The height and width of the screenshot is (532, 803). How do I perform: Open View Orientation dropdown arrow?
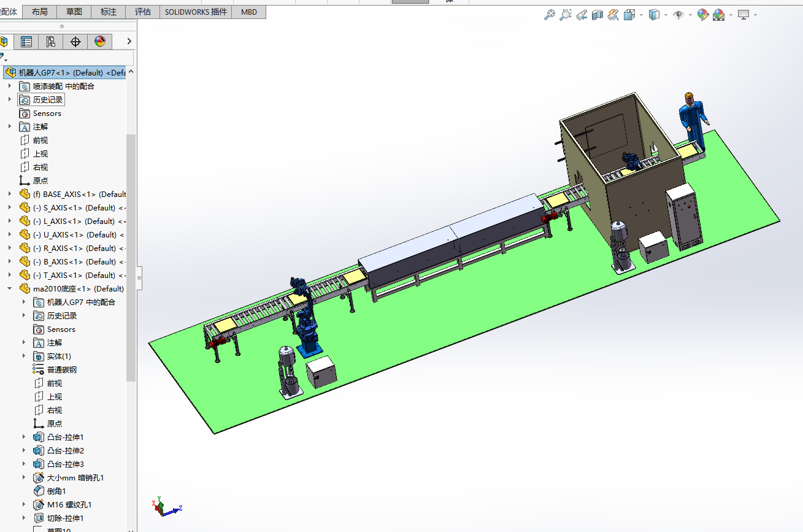(641, 15)
